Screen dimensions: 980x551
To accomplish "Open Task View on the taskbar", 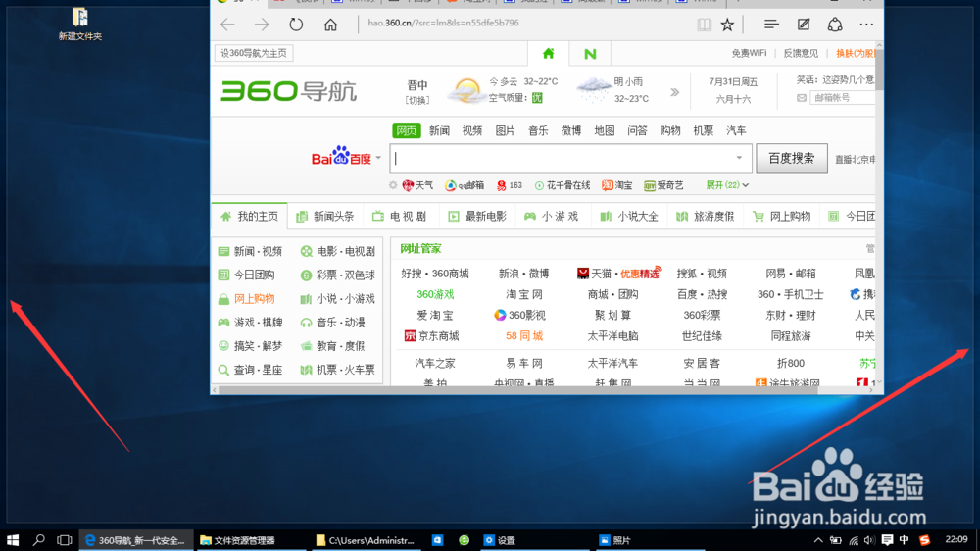I will (x=65, y=540).
